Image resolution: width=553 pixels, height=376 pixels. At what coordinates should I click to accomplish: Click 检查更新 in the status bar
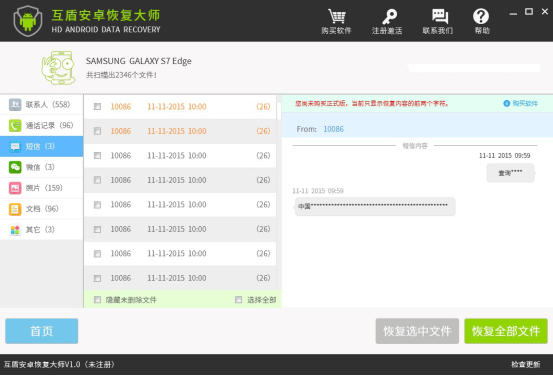(x=525, y=364)
